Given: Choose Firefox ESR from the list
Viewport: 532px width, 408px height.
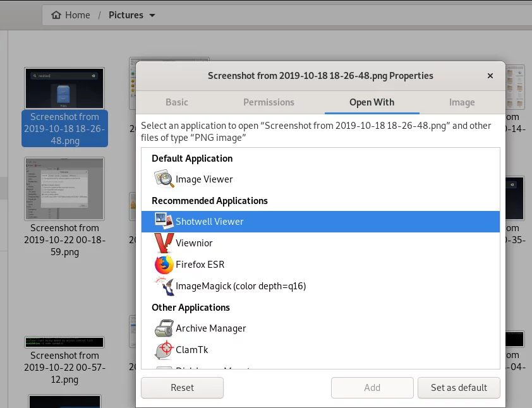Looking at the screenshot, I should pos(320,265).
